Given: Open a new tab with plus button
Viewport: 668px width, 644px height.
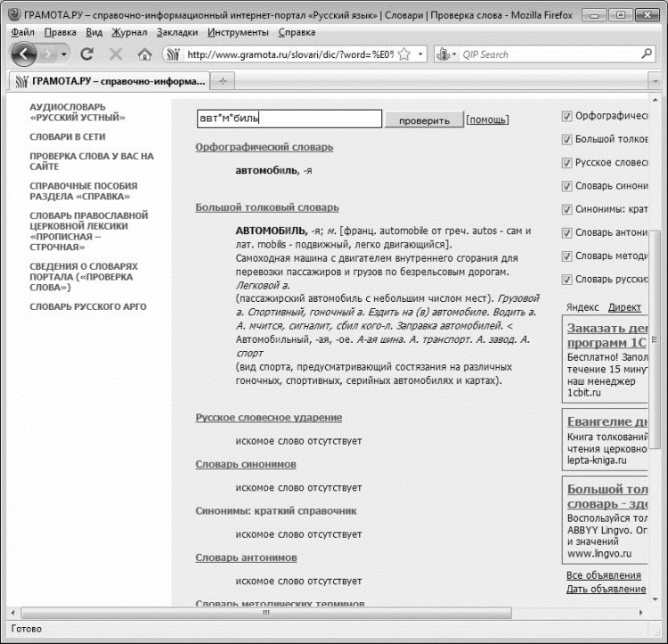Looking at the screenshot, I should (x=223, y=81).
